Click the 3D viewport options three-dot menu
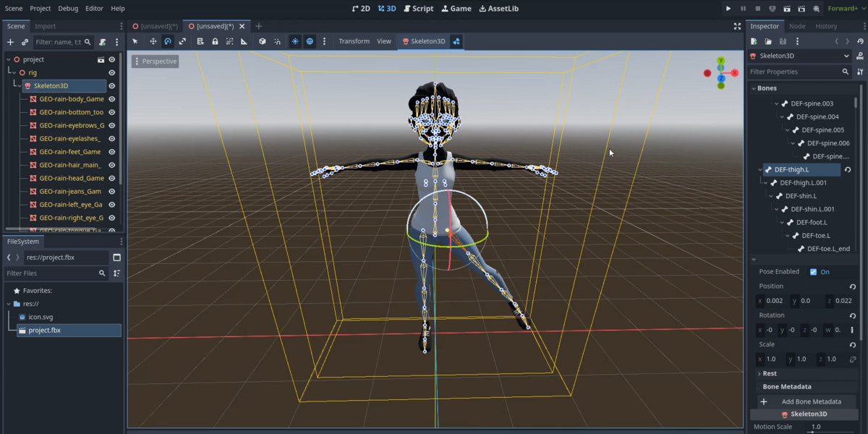The image size is (868, 434). click(x=324, y=41)
